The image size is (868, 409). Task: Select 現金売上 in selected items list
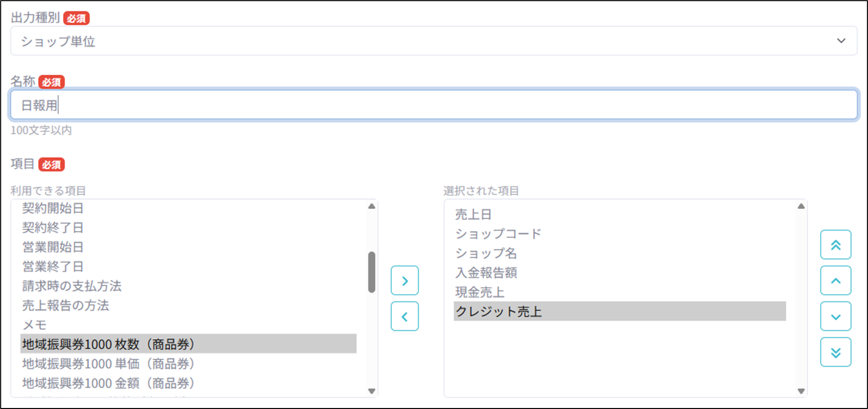[480, 292]
